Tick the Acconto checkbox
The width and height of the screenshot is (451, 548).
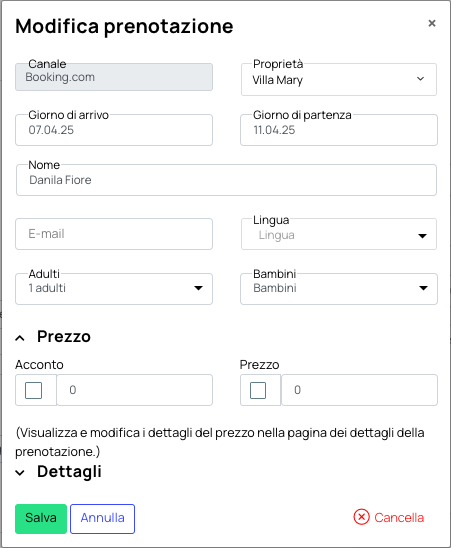34,390
